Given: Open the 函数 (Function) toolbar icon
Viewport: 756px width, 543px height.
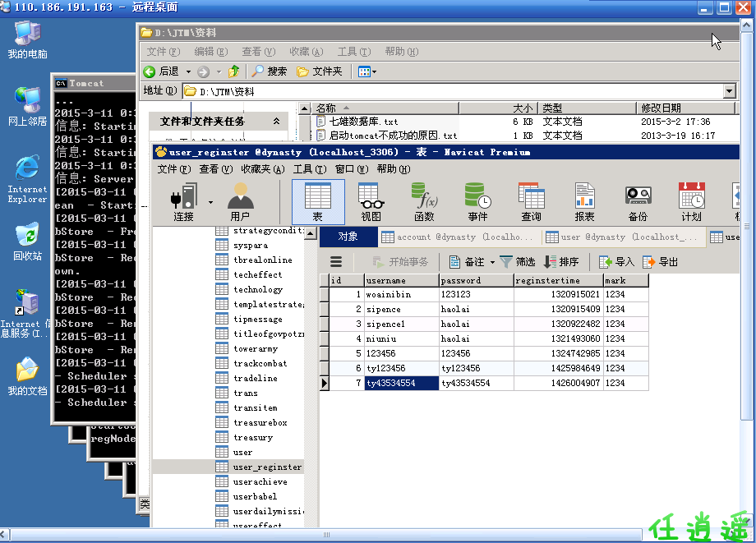Looking at the screenshot, I should point(424,200).
